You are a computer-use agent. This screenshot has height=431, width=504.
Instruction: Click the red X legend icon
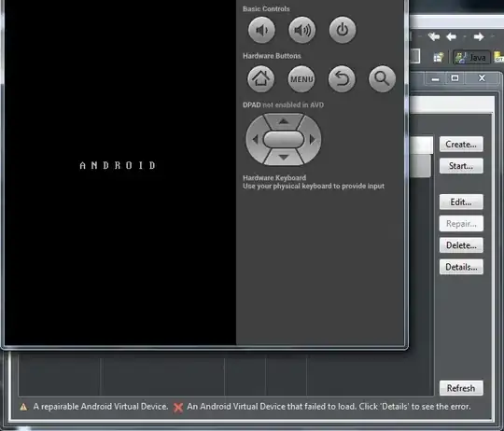tap(178, 408)
